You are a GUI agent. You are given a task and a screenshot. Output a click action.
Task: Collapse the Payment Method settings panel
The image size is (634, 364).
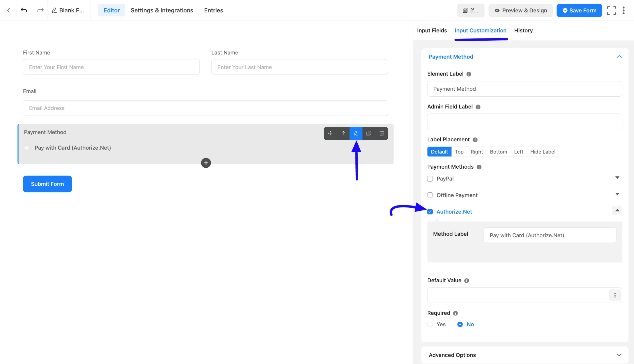(x=619, y=56)
